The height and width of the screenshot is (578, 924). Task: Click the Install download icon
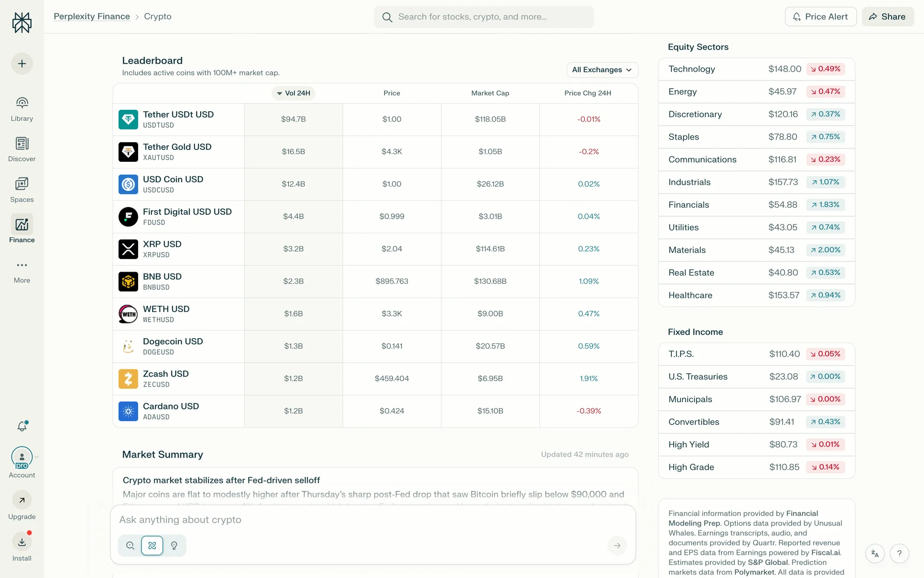(22, 542)
